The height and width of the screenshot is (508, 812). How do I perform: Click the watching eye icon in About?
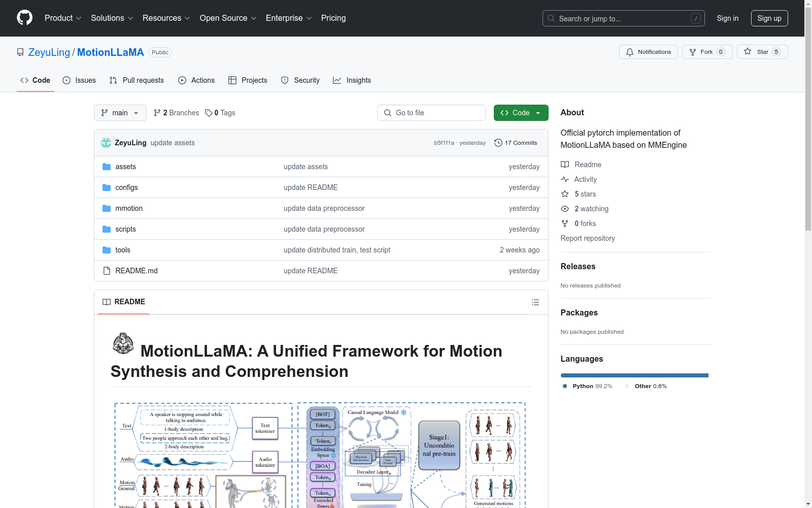565,209
